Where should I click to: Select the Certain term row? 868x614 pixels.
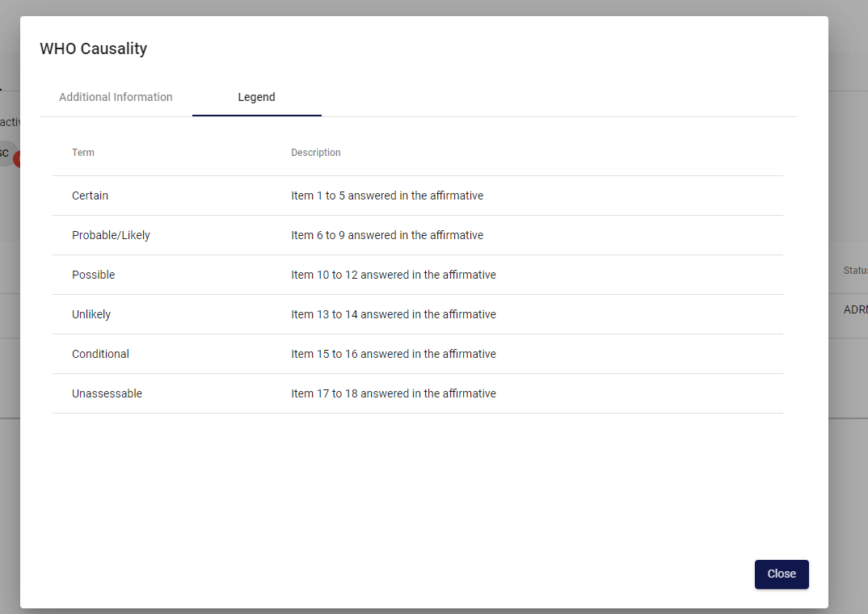point(90,196)
